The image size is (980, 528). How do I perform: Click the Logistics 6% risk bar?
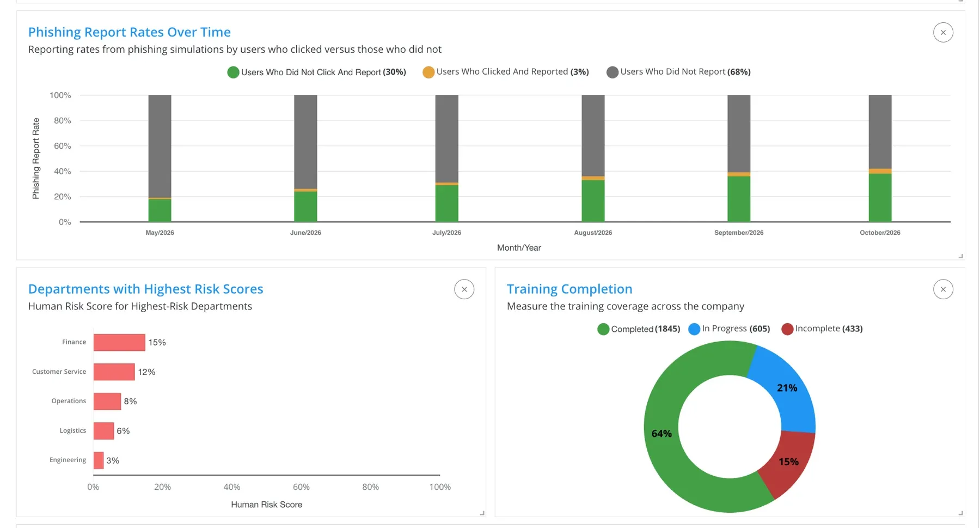click(103, 430)
